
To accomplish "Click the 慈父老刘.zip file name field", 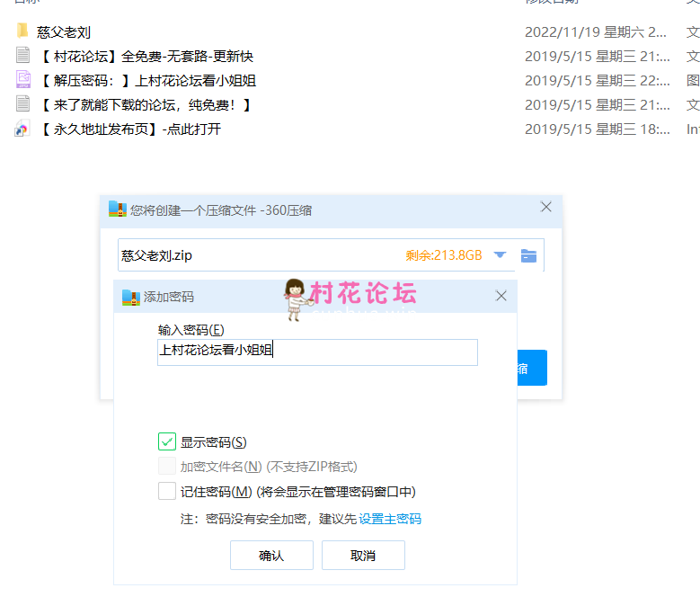I will (261, 255).
